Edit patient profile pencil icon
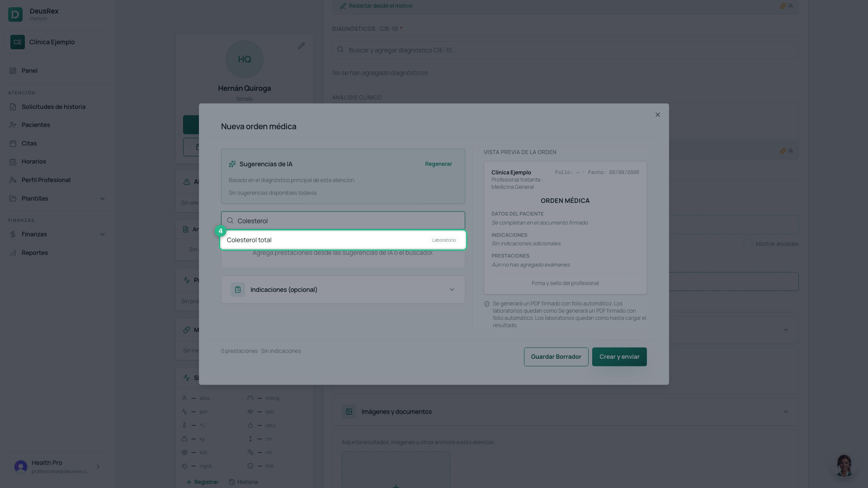Screen dimensions: 868x488 coord(302,46)
